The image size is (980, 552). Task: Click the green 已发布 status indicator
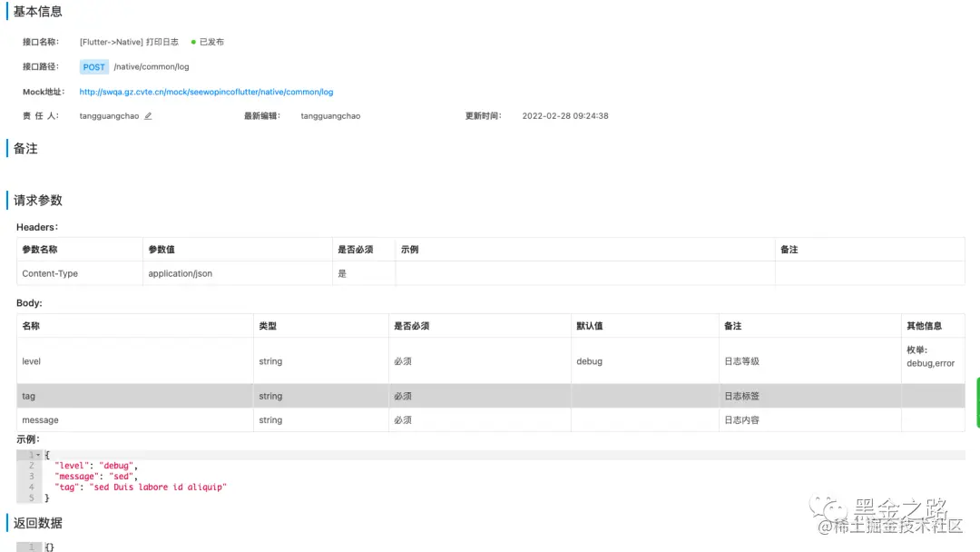pyautogui.click(x=208, y=42)
